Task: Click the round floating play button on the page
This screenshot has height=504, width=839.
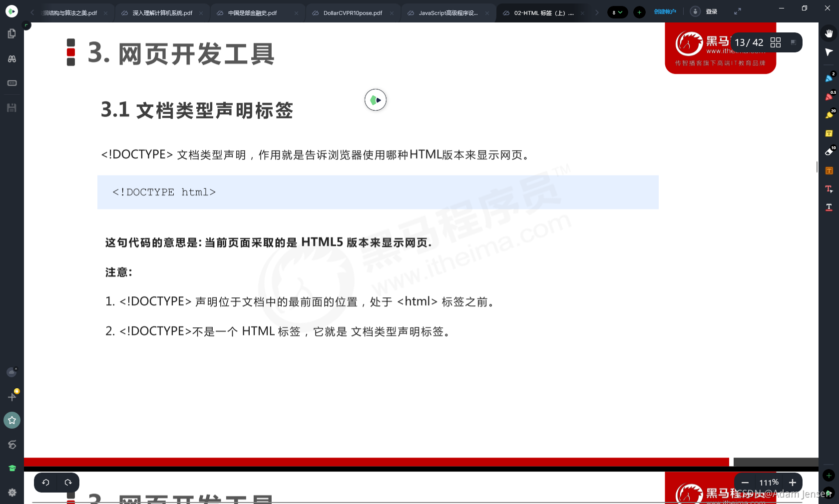Action: tap(376, 100)
